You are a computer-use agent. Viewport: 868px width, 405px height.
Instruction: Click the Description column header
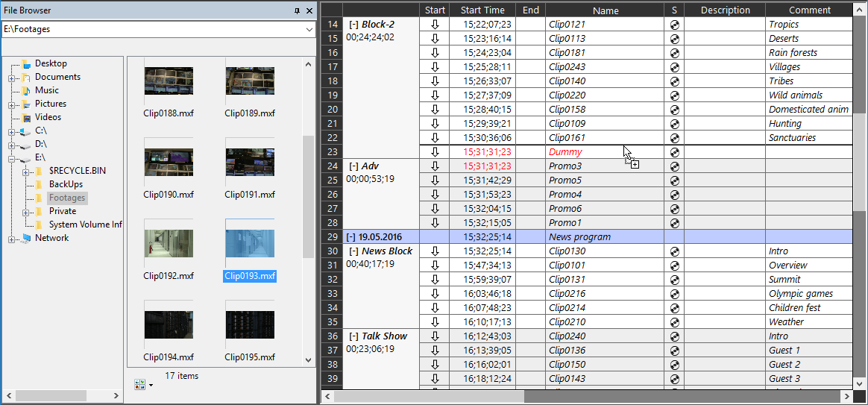[x=725, y=10]
